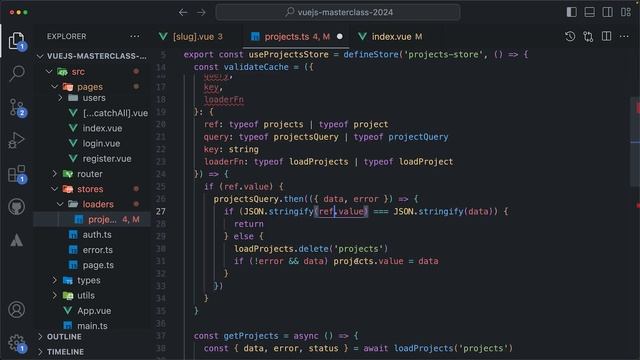Viewport: 640px width, 360px height.
Task: Open file timeline history icon
Action: tap(570, 37)
